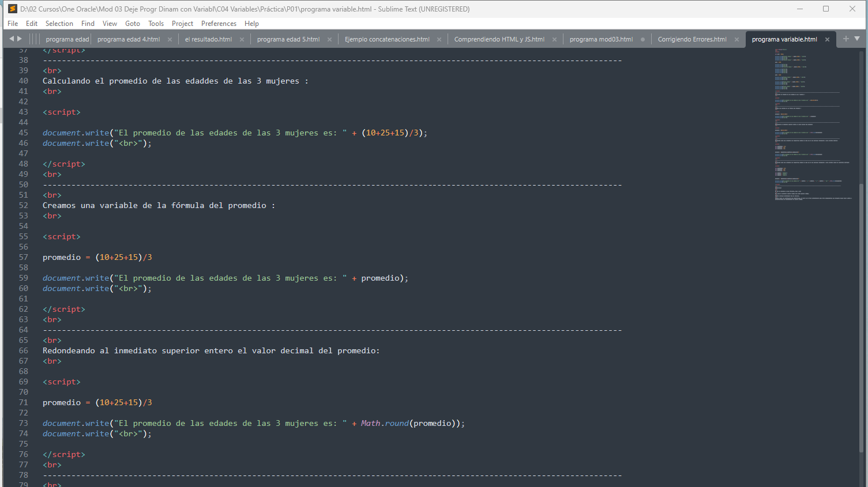Open the Tools menu
Screen dimensions: 868x487
click(x=156, y=24)
